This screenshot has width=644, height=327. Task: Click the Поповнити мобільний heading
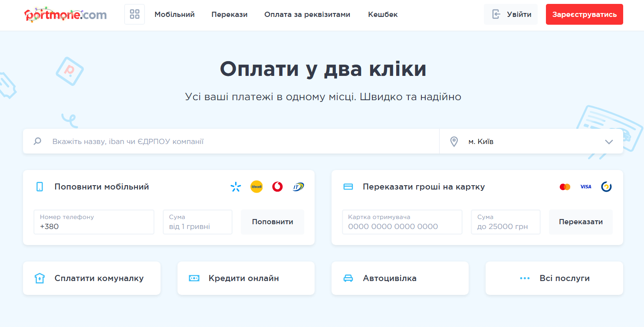[102, 187]
